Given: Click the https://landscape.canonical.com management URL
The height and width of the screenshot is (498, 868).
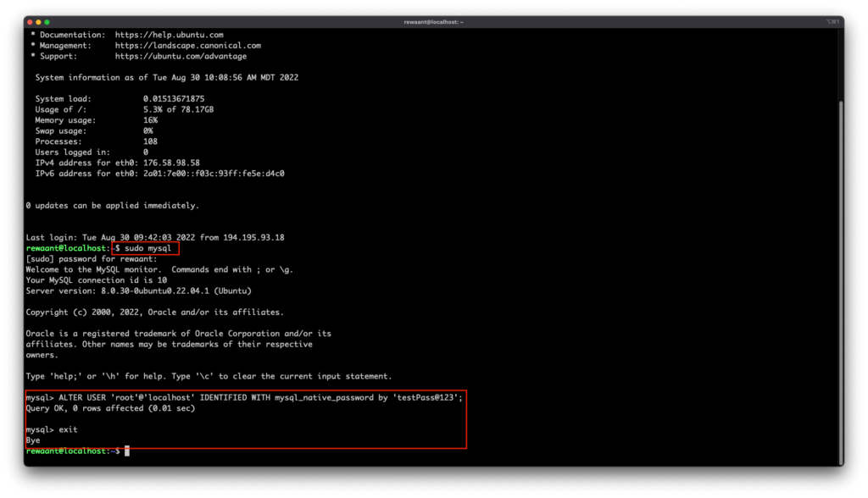Looking at the screenshot, I should [x=187, y=46].
